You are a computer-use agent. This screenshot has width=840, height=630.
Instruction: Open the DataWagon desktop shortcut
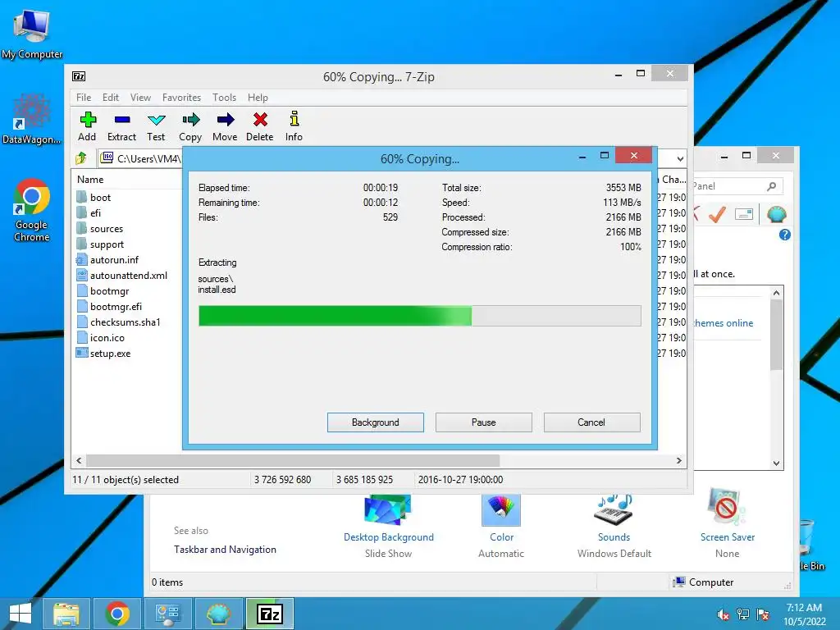32,119
